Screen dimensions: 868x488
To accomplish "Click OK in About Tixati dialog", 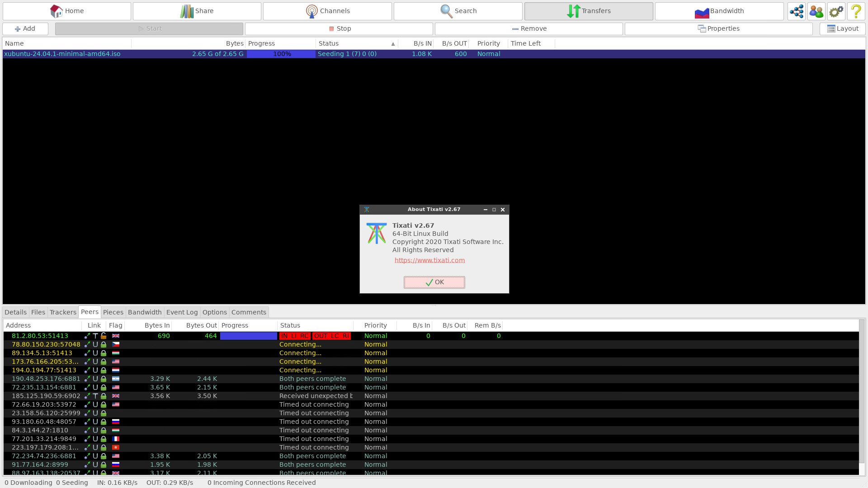I will (x=434, y=282).
